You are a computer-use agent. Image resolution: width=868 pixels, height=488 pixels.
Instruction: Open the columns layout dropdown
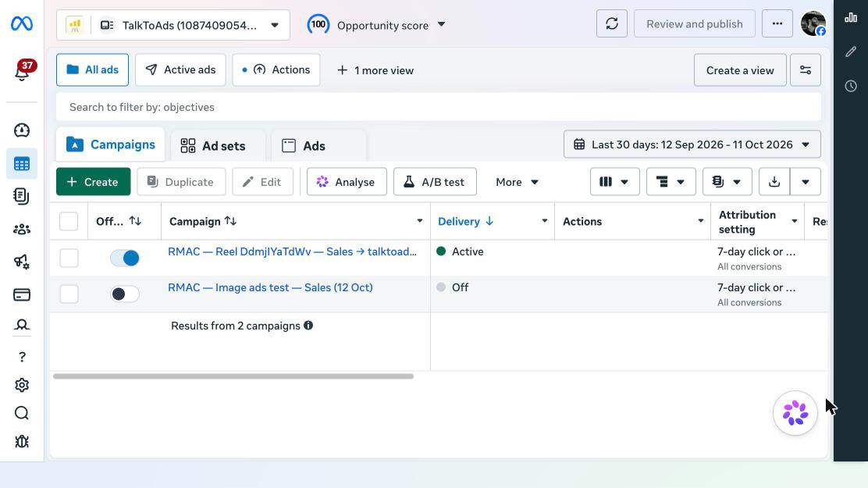tap(615, 182)
